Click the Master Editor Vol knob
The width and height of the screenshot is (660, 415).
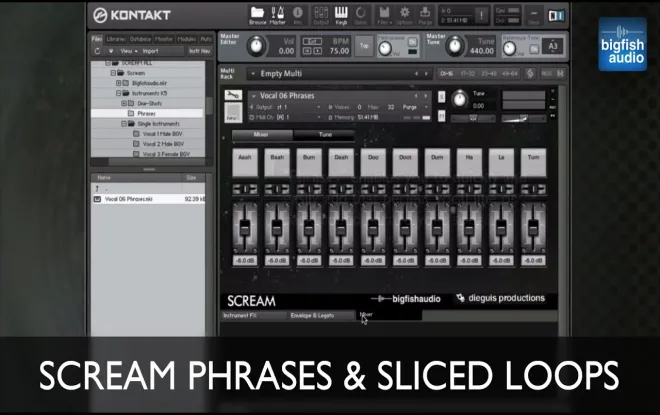pos(256,45)
